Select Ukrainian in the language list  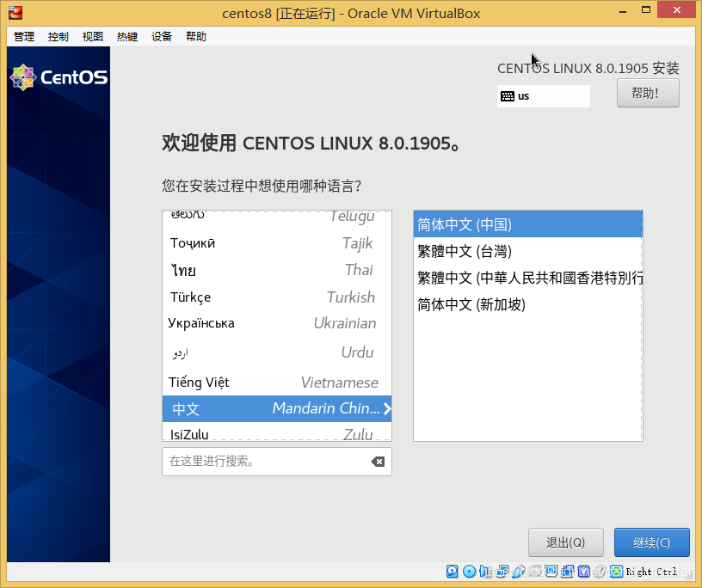point(277,323)
